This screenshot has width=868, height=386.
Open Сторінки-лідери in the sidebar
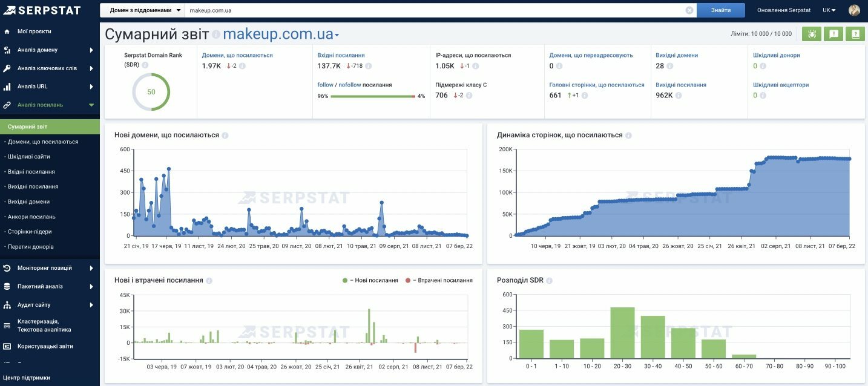point(30,232)
